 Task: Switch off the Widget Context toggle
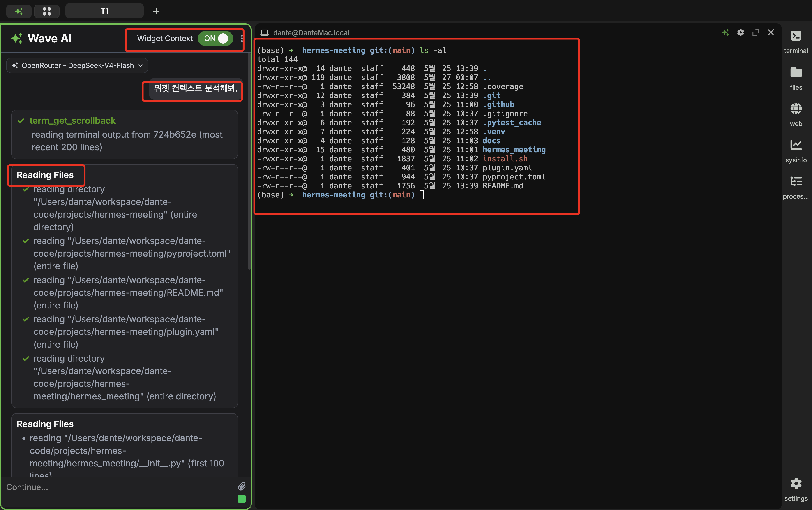(216, 38)
